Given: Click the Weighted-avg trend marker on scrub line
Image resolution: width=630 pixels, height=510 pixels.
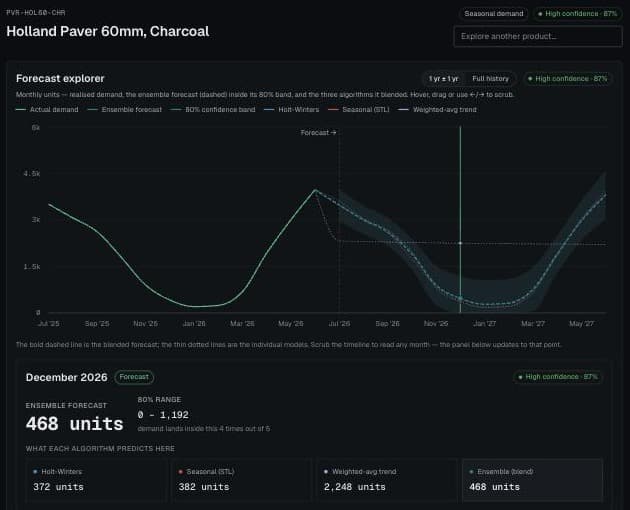Looking at the screenshot, I should [460, 243].
